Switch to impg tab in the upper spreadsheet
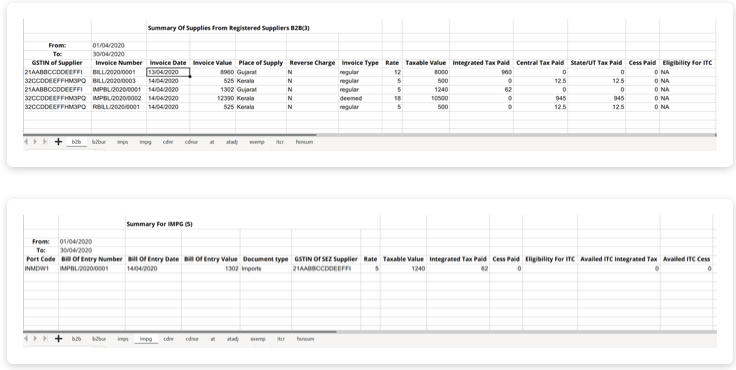The height and width of the screenshot is (370, 736). point(146,142)
